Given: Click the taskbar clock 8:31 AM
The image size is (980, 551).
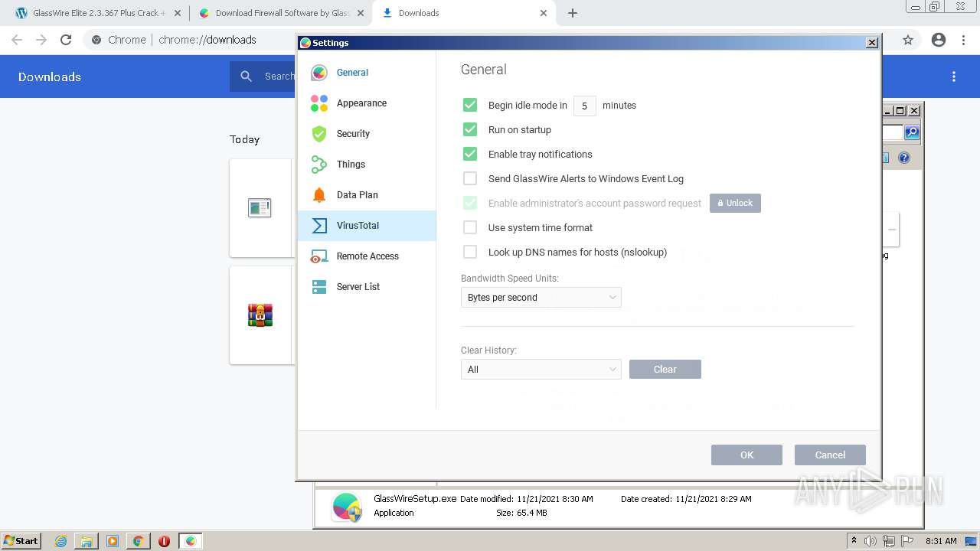Looking at the screenshot, I should tap(941, 541).
